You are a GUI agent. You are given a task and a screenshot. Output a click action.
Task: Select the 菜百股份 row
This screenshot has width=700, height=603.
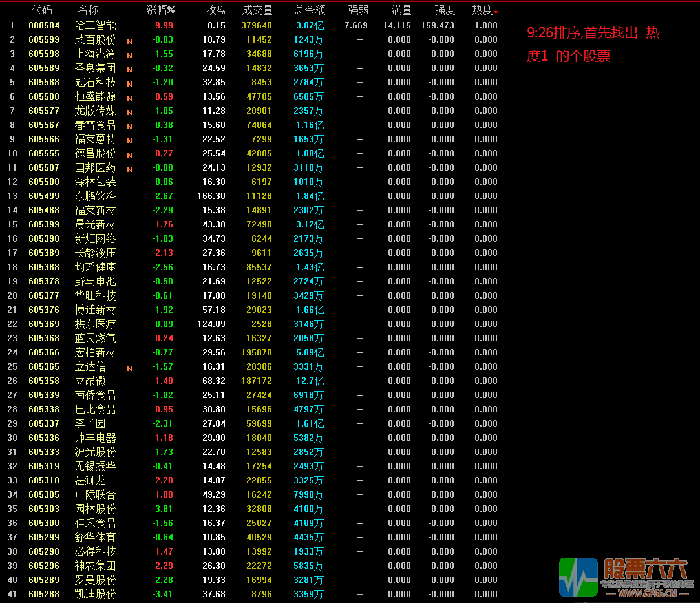click(253, 39)
